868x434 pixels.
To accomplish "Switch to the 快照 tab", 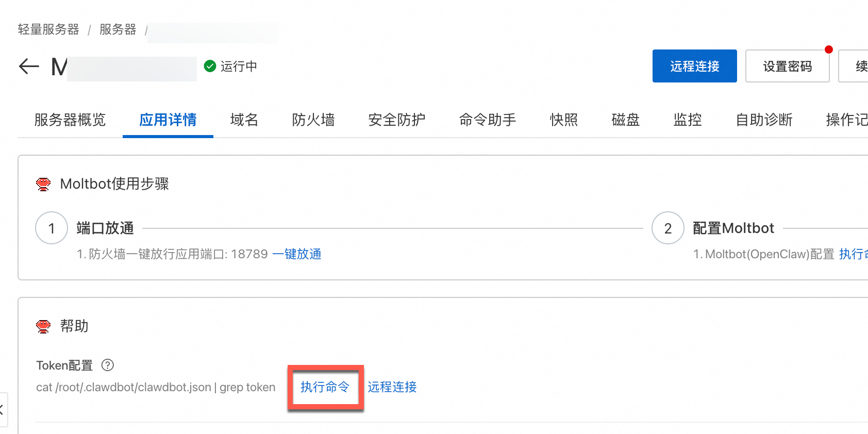I will click(x=564, y=120).
